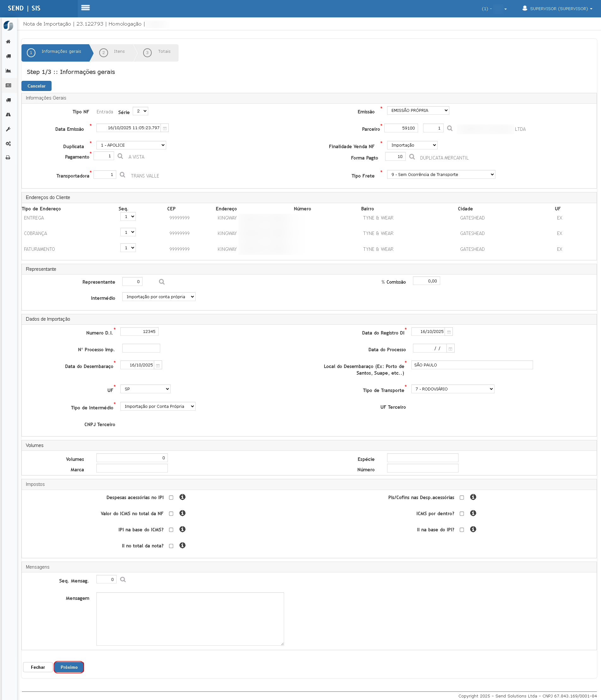Open calendar picker for Data Emissão
The image size is (601, 700).
(x=165, y=128)
